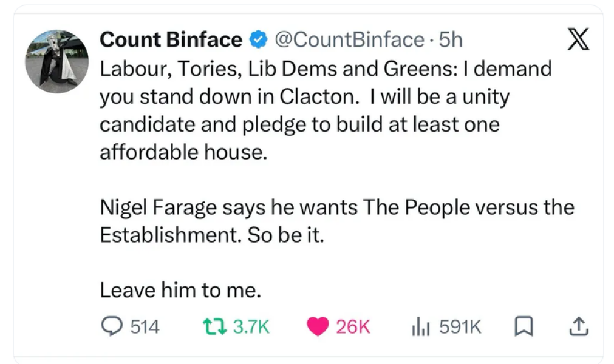Toggle the bookmark icon

[x=524, y=326]
